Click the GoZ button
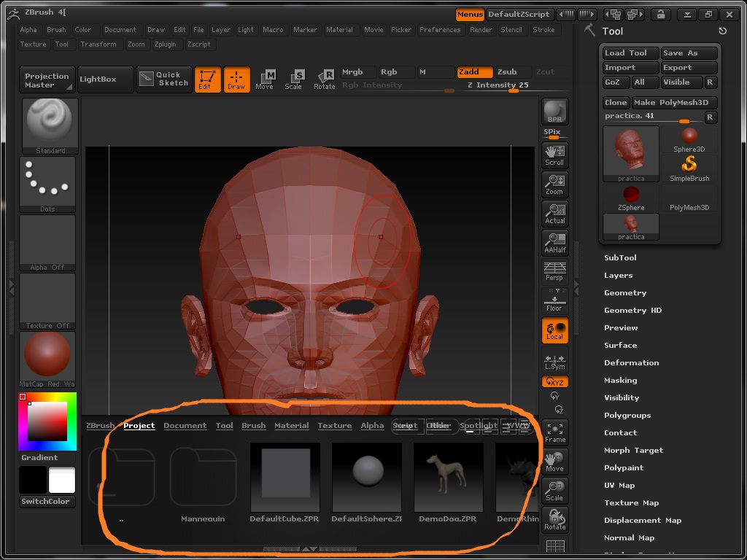This screenshot has width=747, height=560. 616,82
